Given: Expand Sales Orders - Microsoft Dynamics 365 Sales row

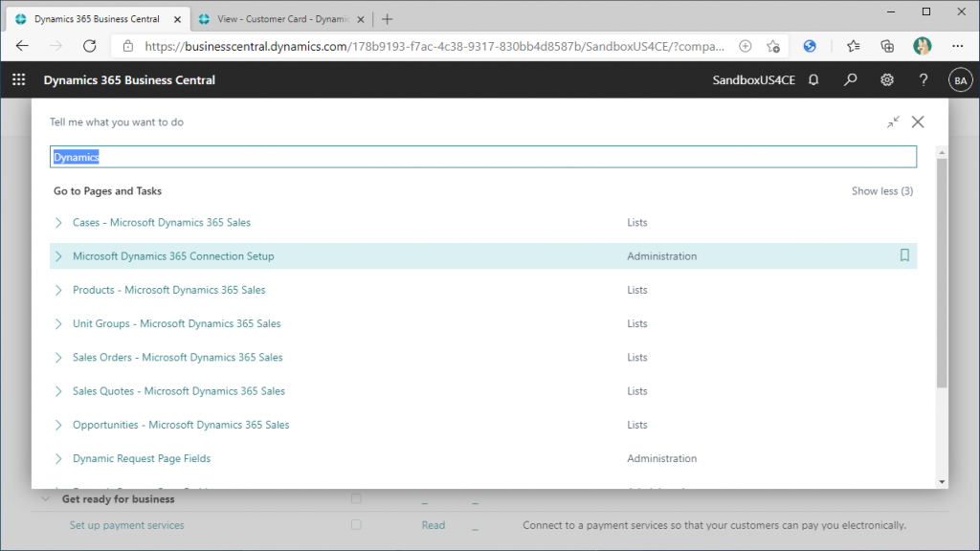Looking at the screenshot, I should [58, 358].
